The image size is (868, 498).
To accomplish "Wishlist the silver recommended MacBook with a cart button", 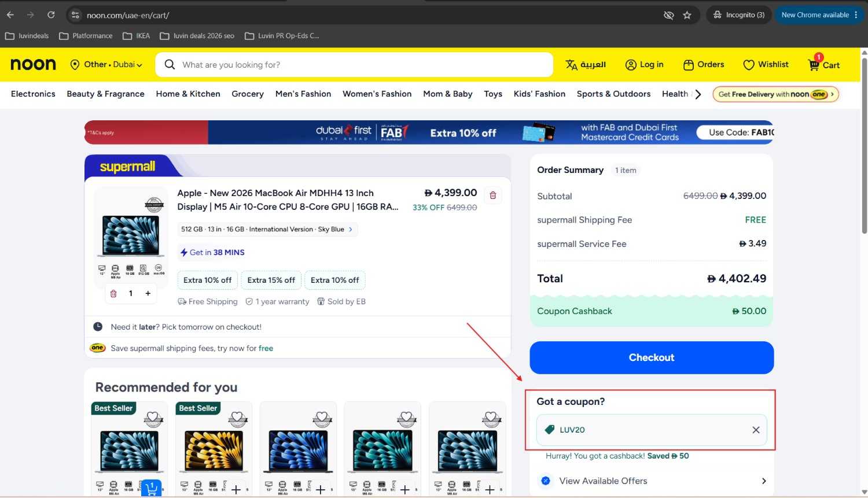I will point(153,417).
